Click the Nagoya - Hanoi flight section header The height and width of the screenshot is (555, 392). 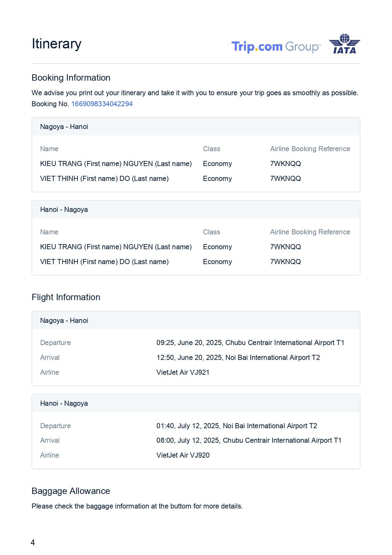point(64,321)
